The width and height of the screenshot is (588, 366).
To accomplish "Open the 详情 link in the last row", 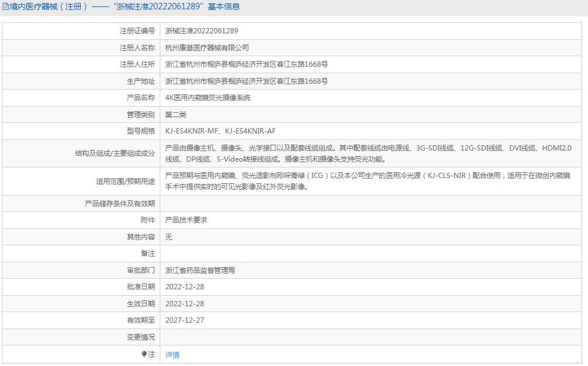I will pyautogui.click(x=172, y=355).
